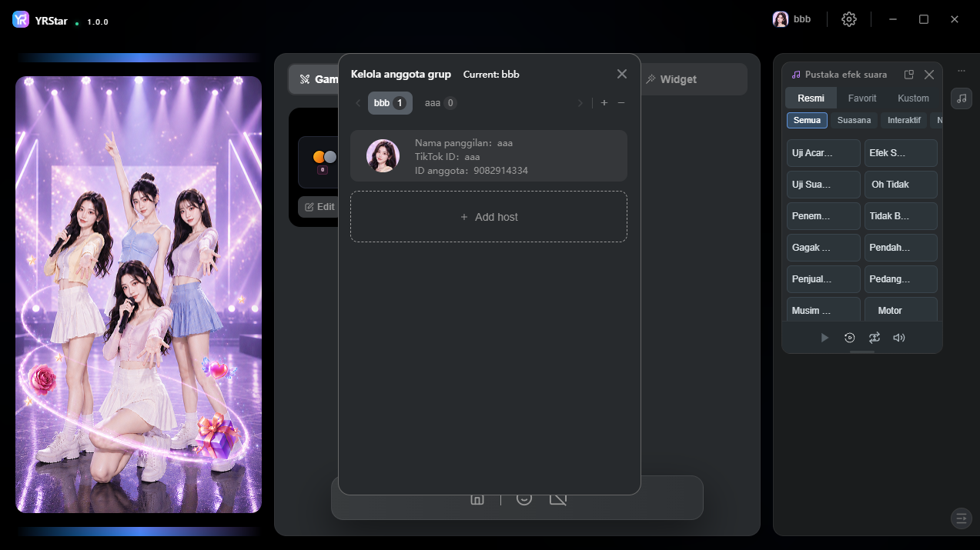
Task: Play the Oh Tidak sound effect
Action: pyautogui.click(x=901, y=185)
